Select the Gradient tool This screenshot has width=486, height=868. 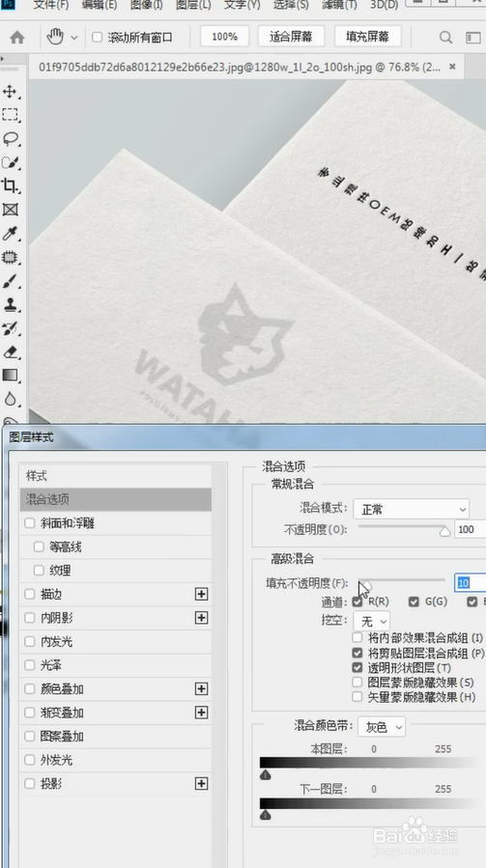click(x=10, y=376)
